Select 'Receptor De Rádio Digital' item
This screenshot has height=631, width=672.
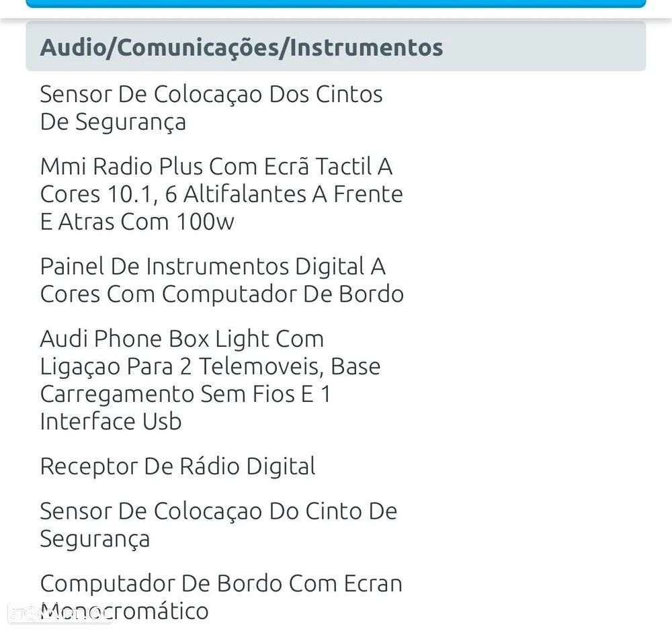click(177, 466)
